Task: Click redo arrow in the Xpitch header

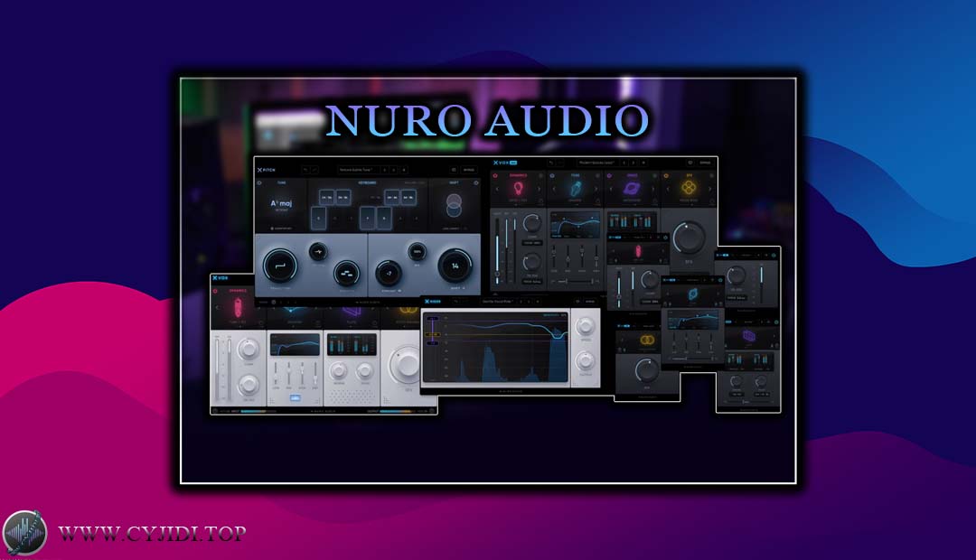Action: (314, 170)
